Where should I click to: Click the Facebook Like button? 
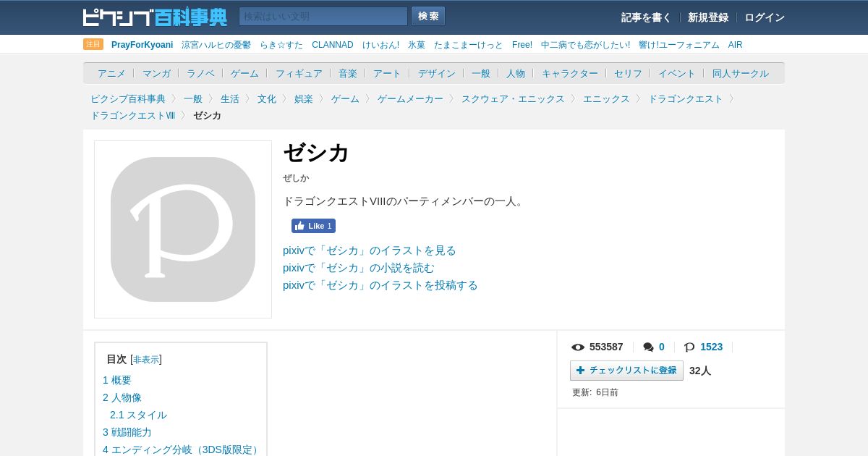click(x=313, y=226)
